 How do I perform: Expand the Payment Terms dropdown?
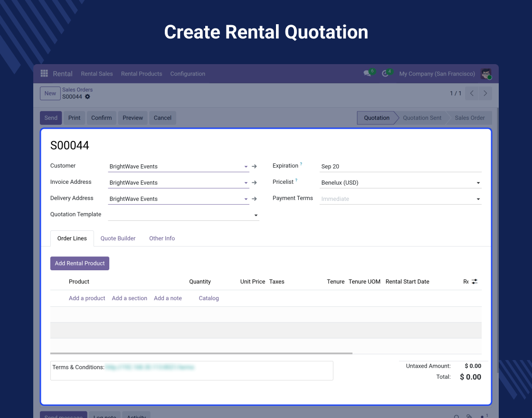click(478, 199)
